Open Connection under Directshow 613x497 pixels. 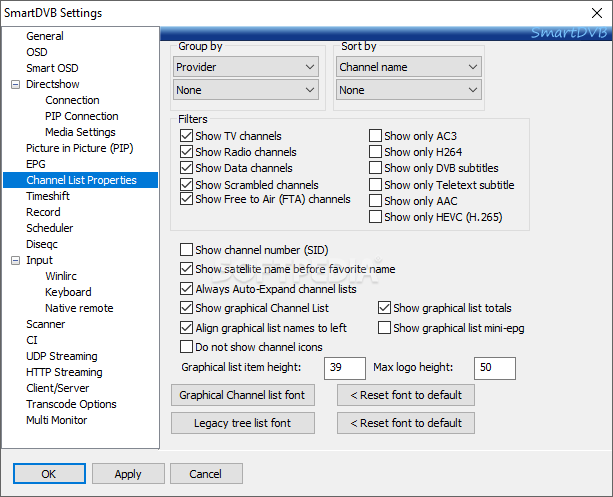pos(72,100)
